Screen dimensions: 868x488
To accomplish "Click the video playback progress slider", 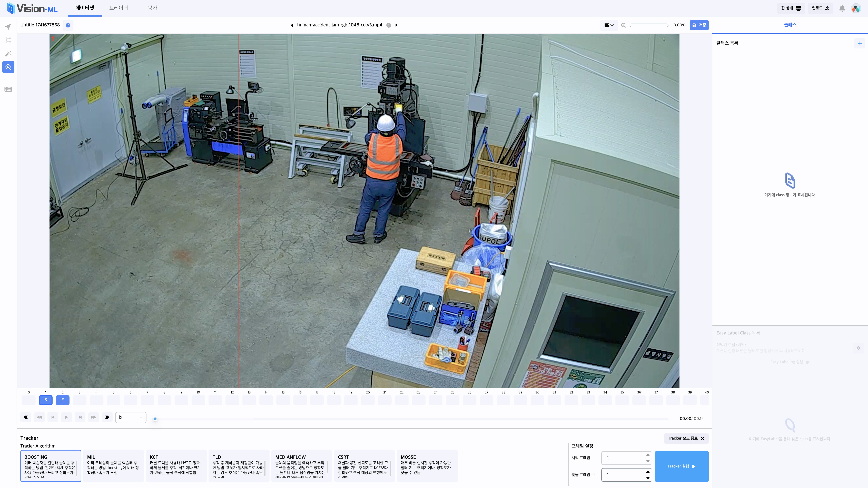I will point(411,419).
